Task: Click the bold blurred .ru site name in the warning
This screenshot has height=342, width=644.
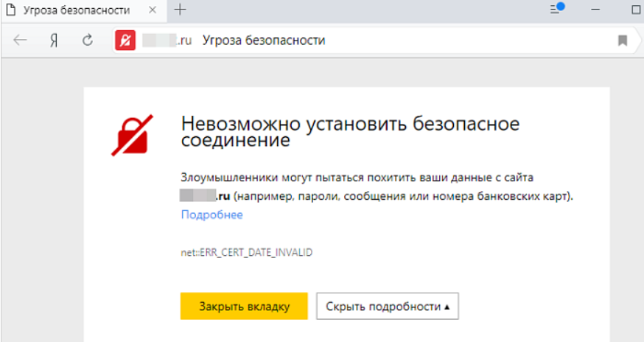Action: pos(205,195)
